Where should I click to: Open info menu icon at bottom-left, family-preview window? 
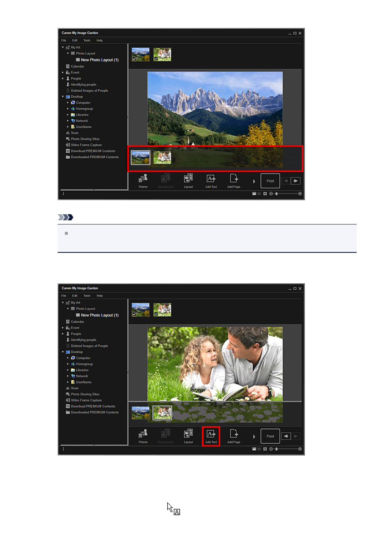coord(63,449)
